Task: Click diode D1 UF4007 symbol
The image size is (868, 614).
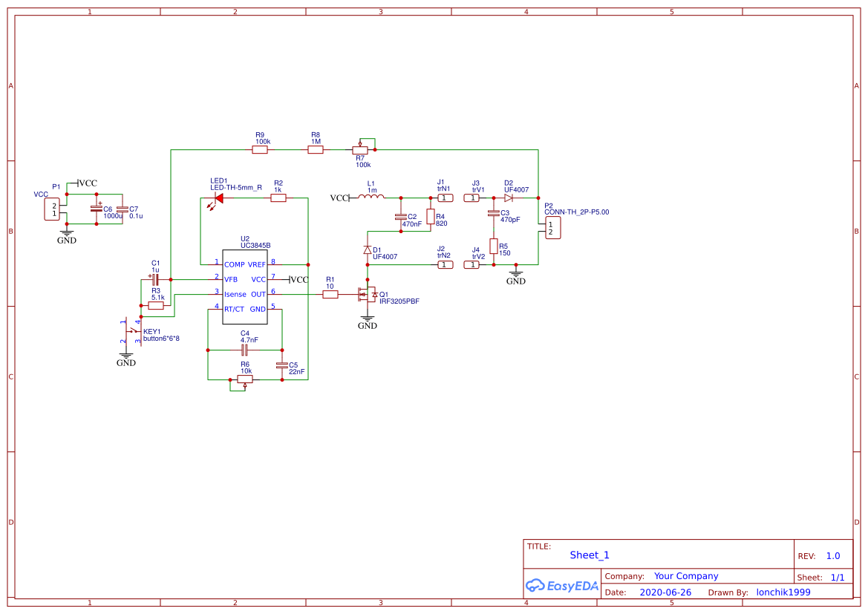Action: tap(367, 249)
